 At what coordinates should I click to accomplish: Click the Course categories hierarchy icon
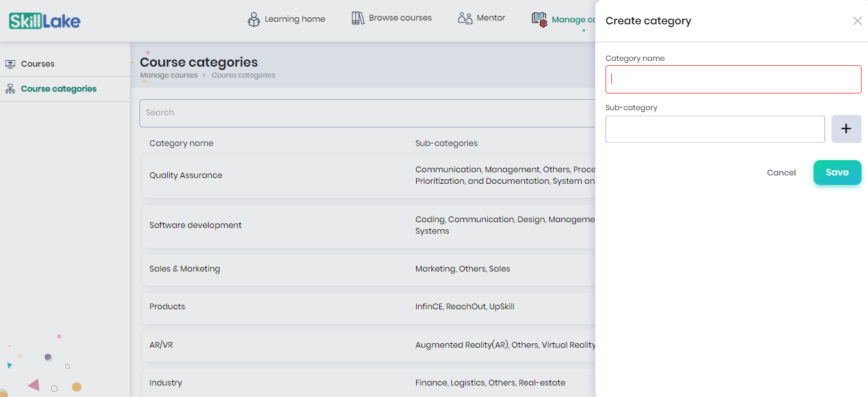[x=10, y=89]
